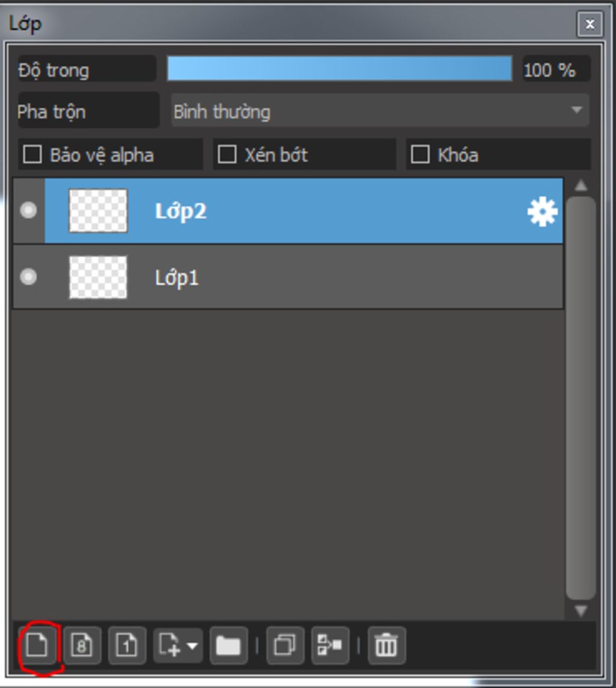616x688 pixels.
Task: Add a new layer folder
Action: (x=229, y=645)
